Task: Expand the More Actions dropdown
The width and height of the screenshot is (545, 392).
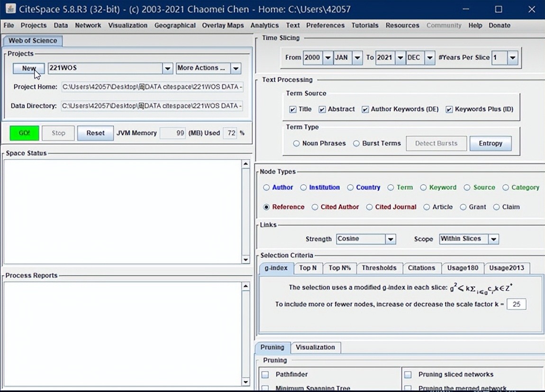Action: (x=236, y=68)
